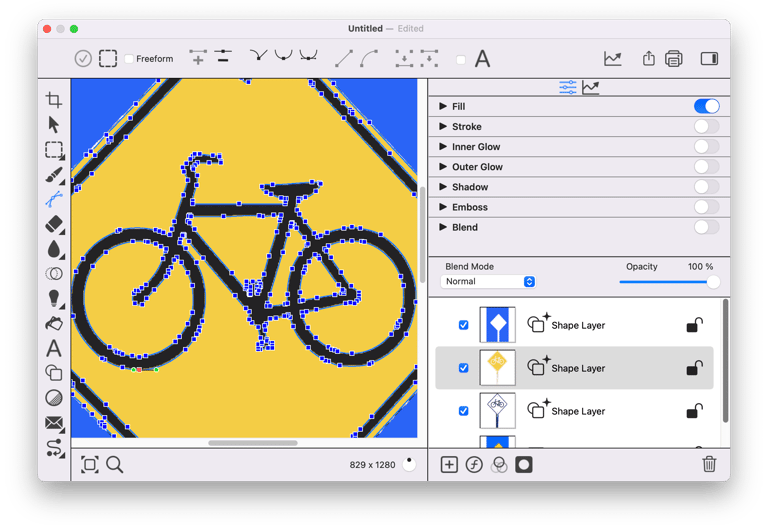Select the Paint Brush tool
The image size is (768, 525).
point(54,175)
